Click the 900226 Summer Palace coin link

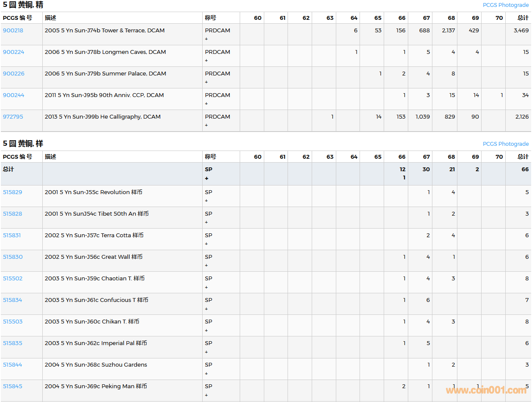(13, 74)
